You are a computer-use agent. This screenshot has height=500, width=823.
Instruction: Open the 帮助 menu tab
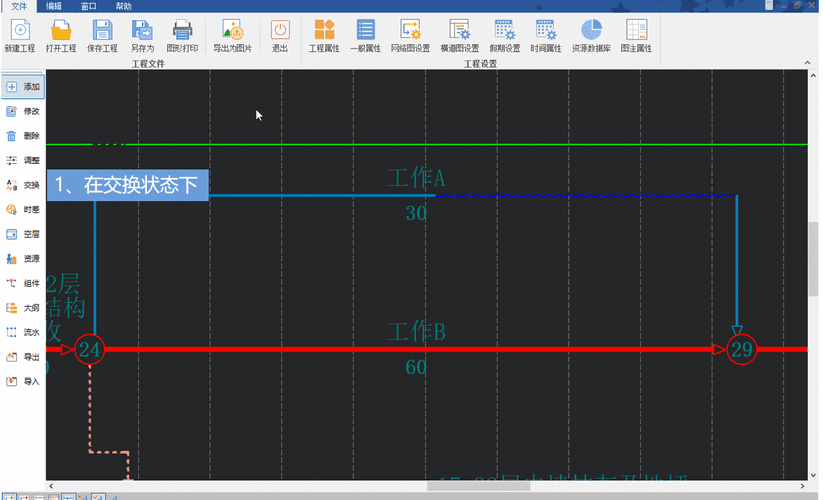124,6
